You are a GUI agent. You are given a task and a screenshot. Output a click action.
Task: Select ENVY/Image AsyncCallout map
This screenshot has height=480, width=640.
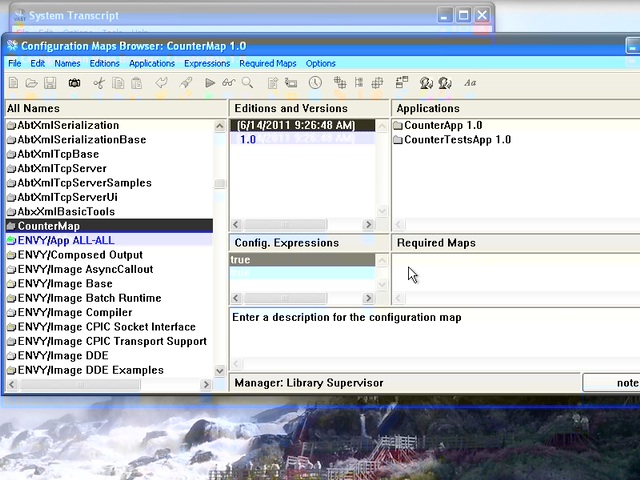(109, 269)
